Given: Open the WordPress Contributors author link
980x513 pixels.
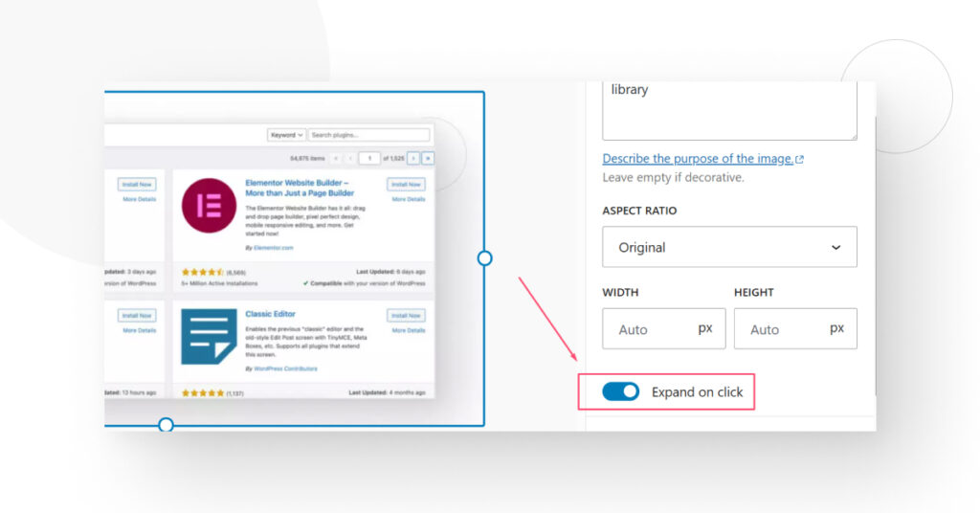Looking at the screenshot, I should pos(285,368).
